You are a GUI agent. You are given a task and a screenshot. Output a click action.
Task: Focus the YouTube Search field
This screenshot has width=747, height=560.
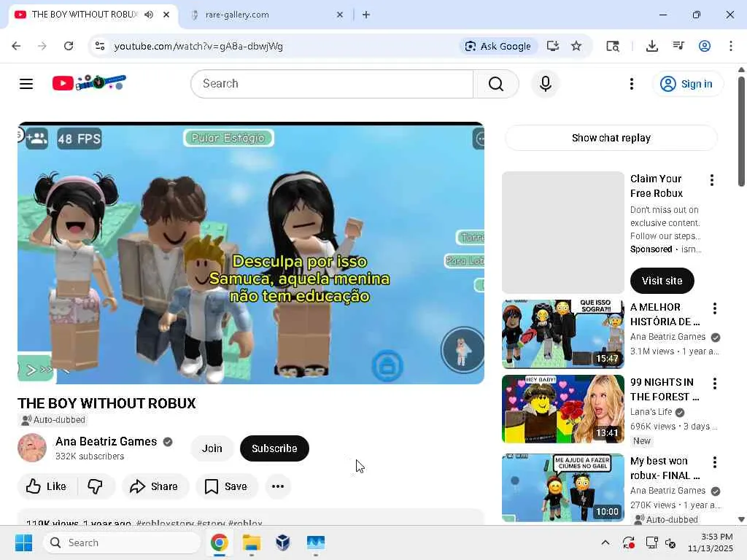click(333, 84)
